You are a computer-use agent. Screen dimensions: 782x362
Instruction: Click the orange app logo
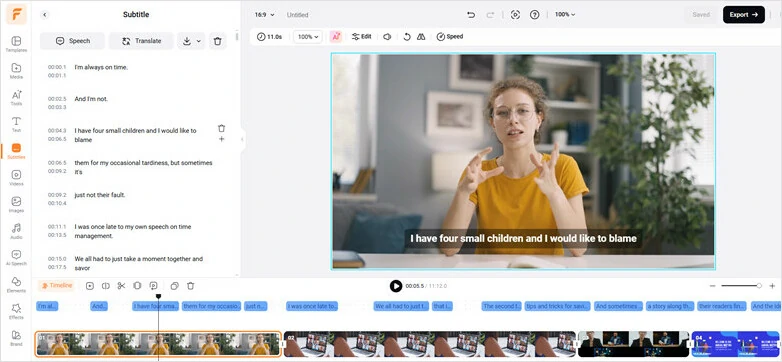coord(16,14)
